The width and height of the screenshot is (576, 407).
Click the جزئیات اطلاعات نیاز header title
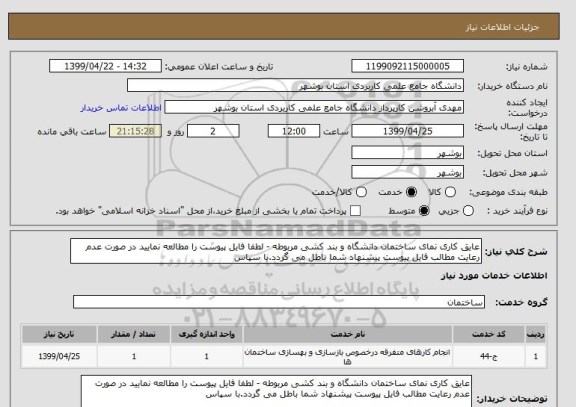[x=502, y=27]
